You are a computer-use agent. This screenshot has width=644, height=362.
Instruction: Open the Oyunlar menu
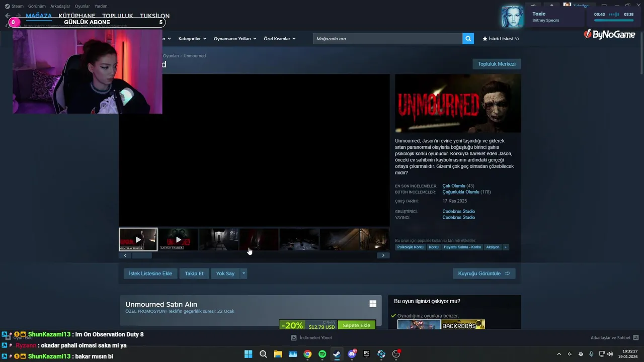pos(83,6)
